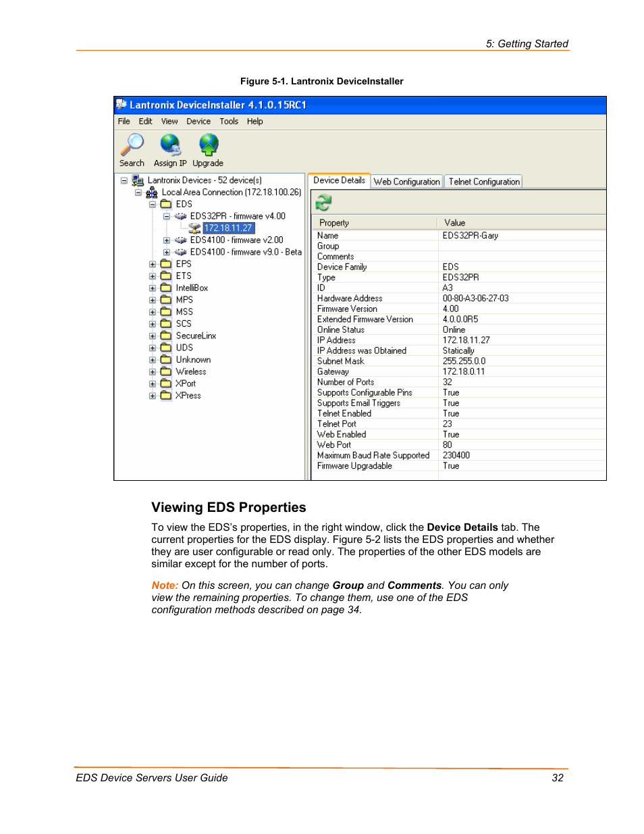
Task: Click the EDS4100 firmware v9.0 Beta device icon
Action: (180, 252)
